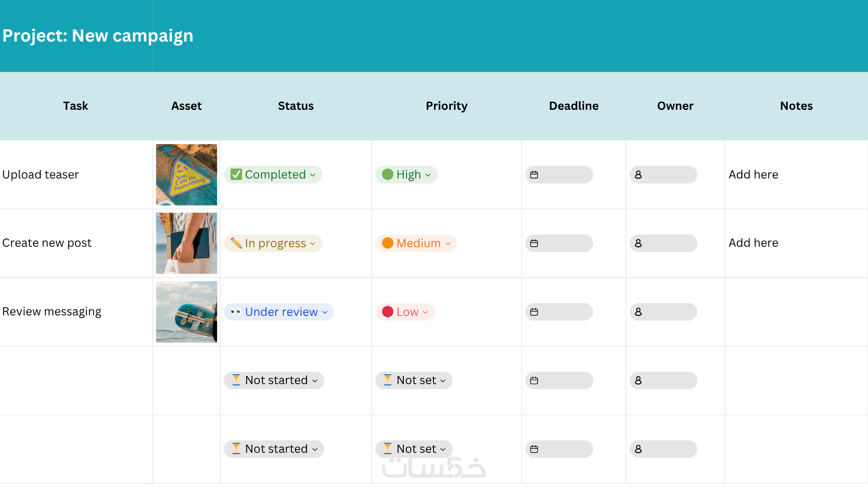Click owner person icon for Review messaging

pos(638,312)
